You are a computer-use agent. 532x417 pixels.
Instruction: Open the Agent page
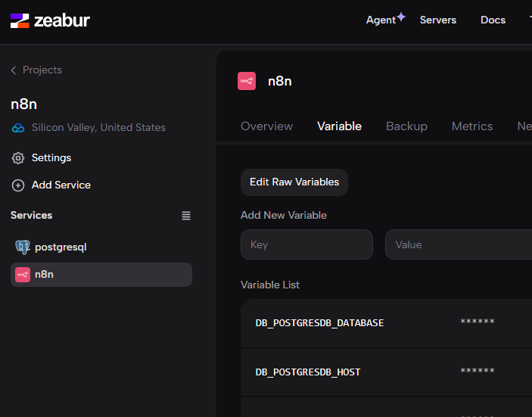[x=381, y=20]
